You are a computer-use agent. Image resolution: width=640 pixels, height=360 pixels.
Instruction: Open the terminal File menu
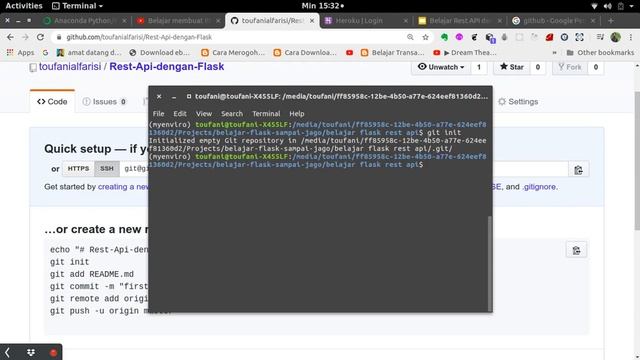pos(158,114)
